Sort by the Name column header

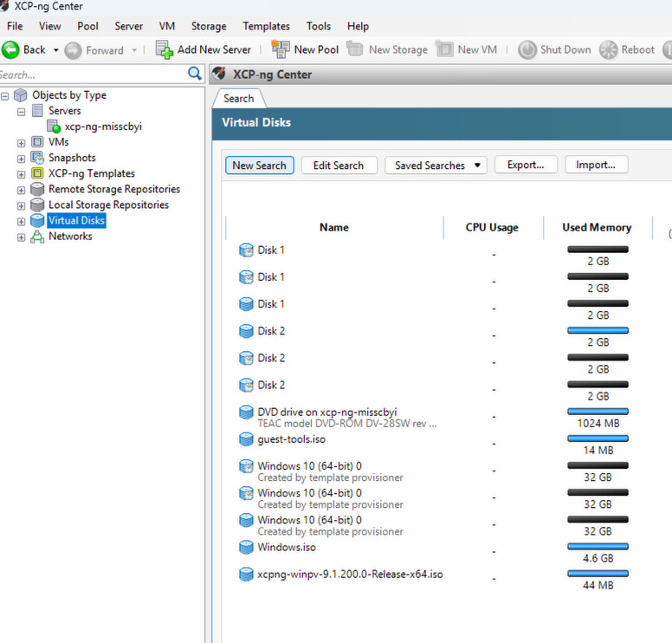coord(334,227)
